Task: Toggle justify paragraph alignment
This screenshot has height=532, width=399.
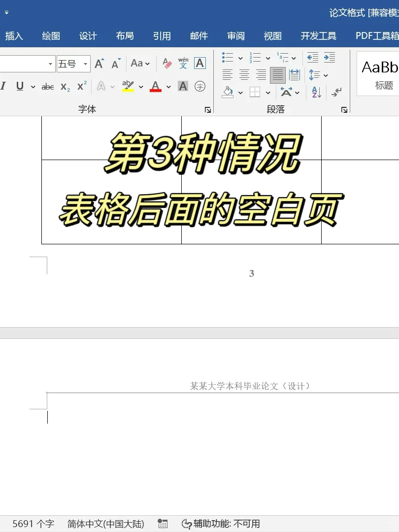Action: (x=278, y=75)
